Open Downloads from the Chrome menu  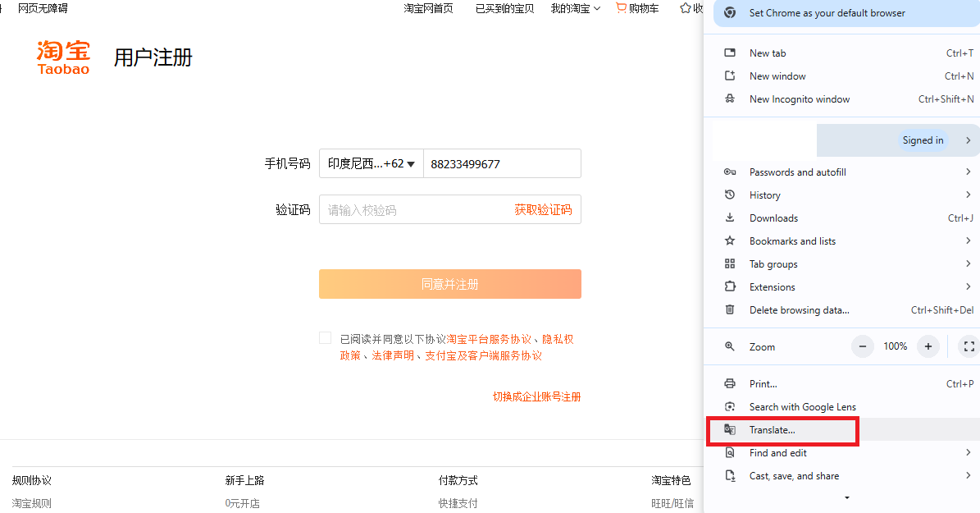[x=773, y=218]
